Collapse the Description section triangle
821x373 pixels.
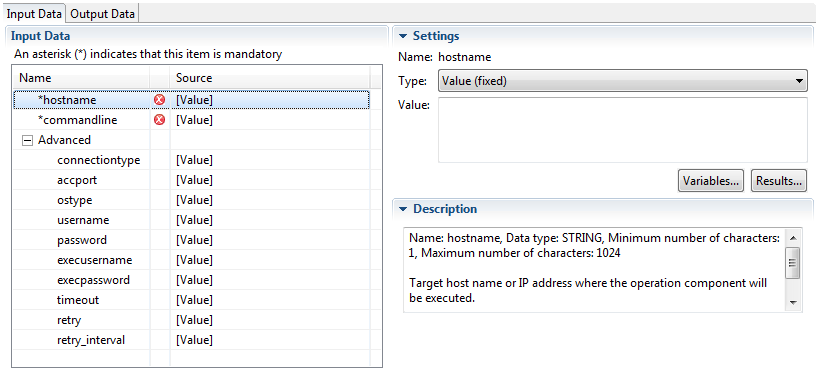pyautogui.click(x=403, y=209)
